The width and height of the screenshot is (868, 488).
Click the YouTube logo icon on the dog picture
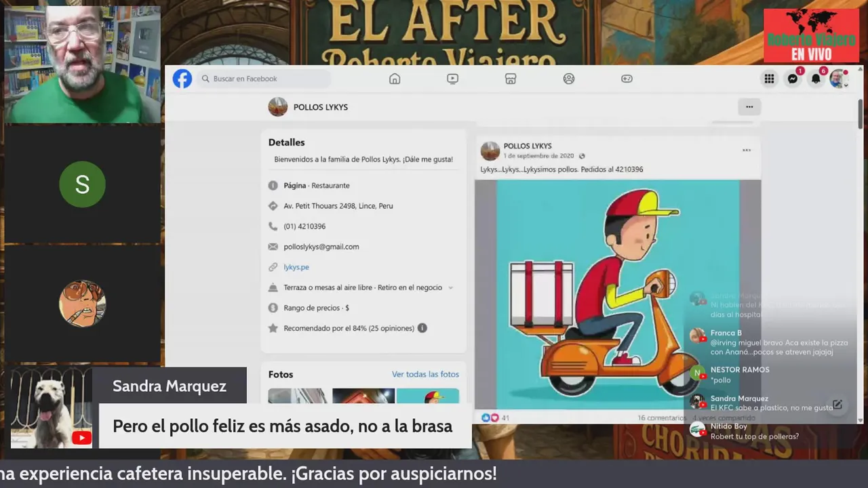(x=81, y=438)
